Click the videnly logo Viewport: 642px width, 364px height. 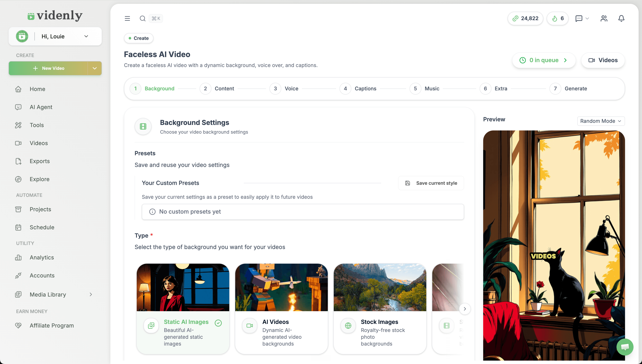tap(55, 16)
